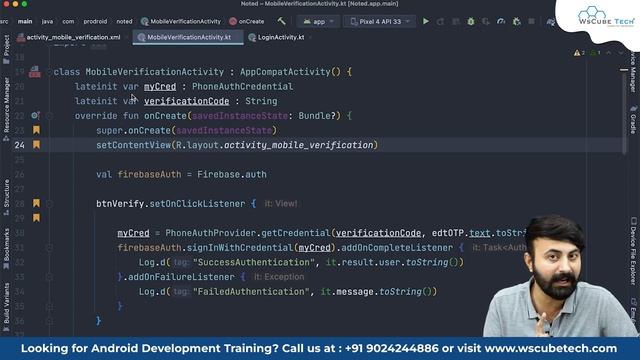Toggle the bookmark on line 29
The image size is (640, 360).
pos(36,218)
